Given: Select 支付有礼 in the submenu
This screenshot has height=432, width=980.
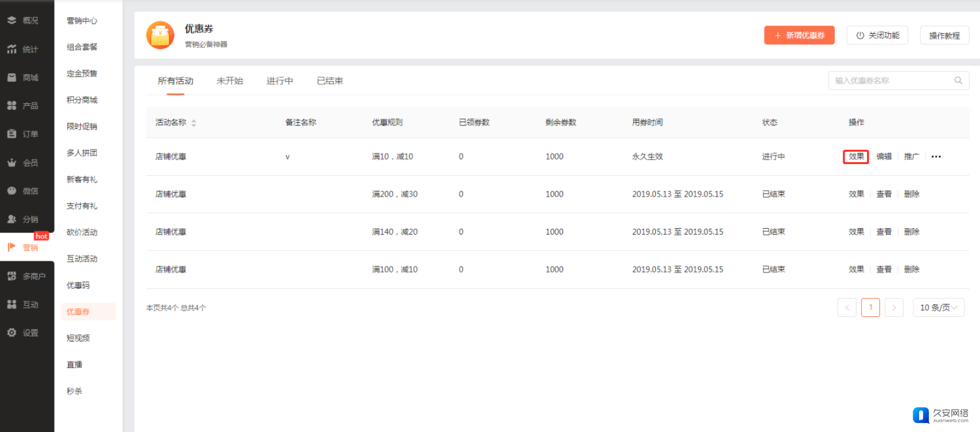Looking at the screenshot, I should pos(82,206).
